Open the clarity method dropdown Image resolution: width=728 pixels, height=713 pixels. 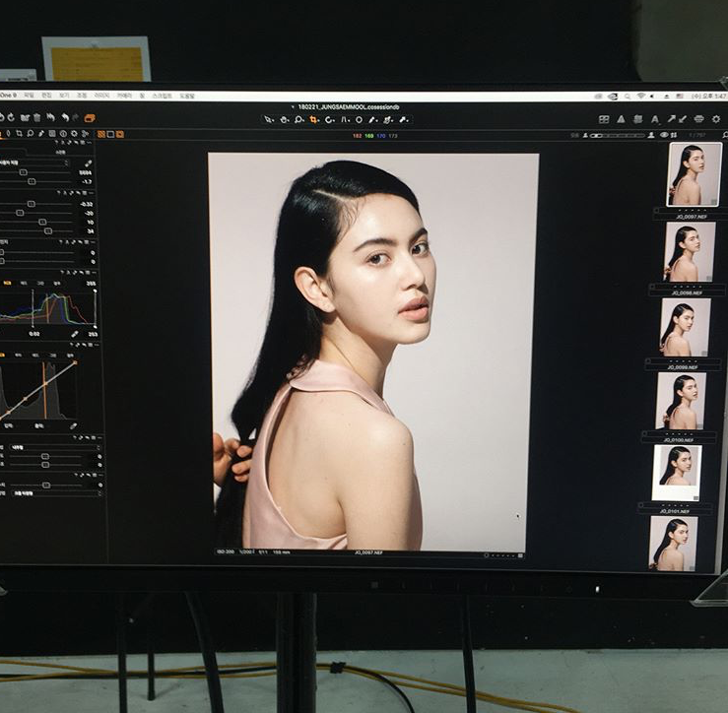click(55, 447)
